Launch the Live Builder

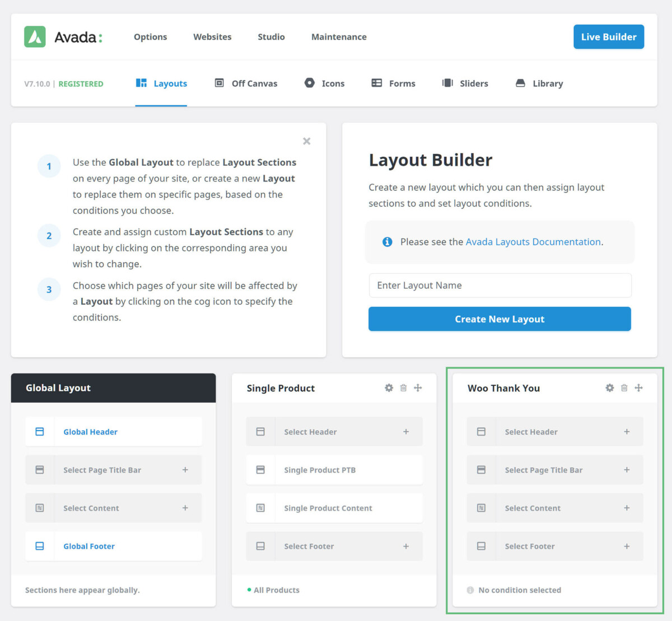point(609,36)
